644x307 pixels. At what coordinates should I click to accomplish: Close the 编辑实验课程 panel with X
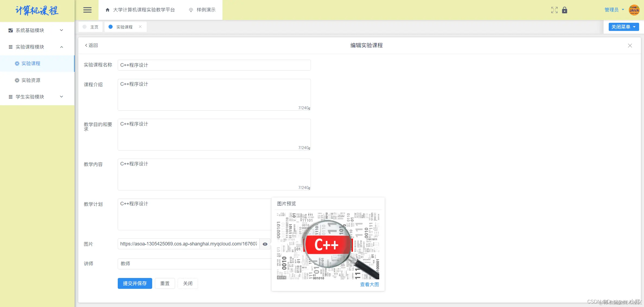point(630,46)
